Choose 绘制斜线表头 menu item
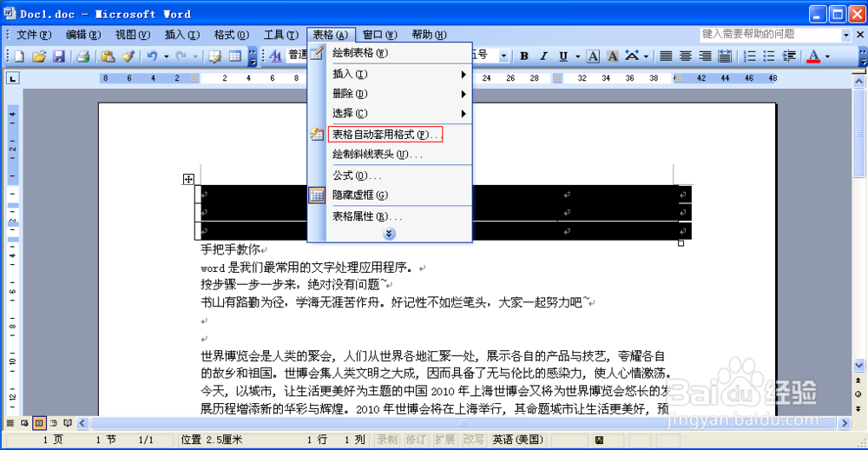The width and height of the screenshot is (868, 450). (x=390, y=155)
